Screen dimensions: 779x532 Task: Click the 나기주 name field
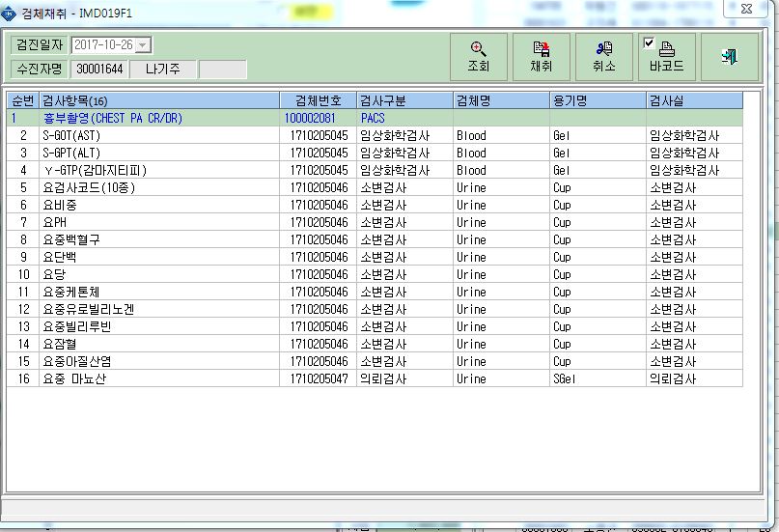click(163, 69)
